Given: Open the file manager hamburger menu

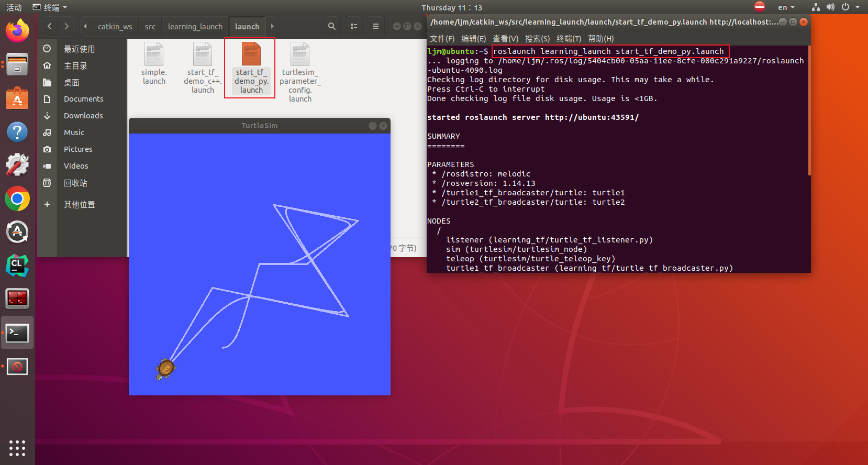Looking at the screenshot, I should click(x=375, y=26).
